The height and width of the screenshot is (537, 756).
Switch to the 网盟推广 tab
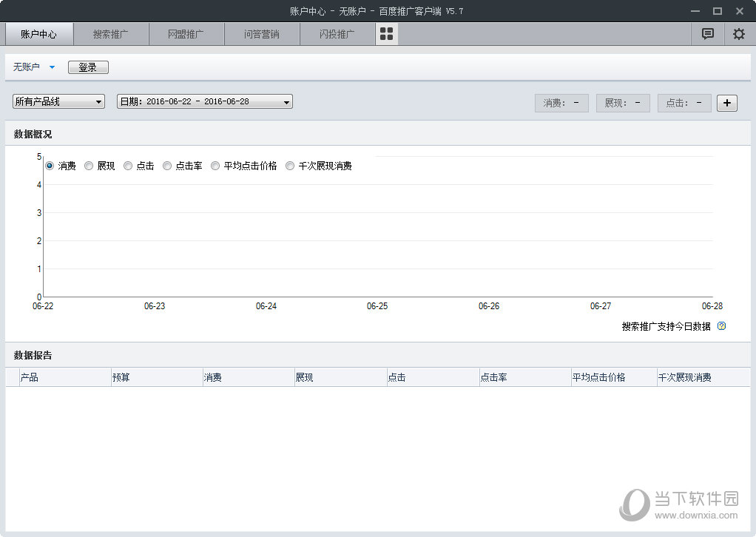186,34
